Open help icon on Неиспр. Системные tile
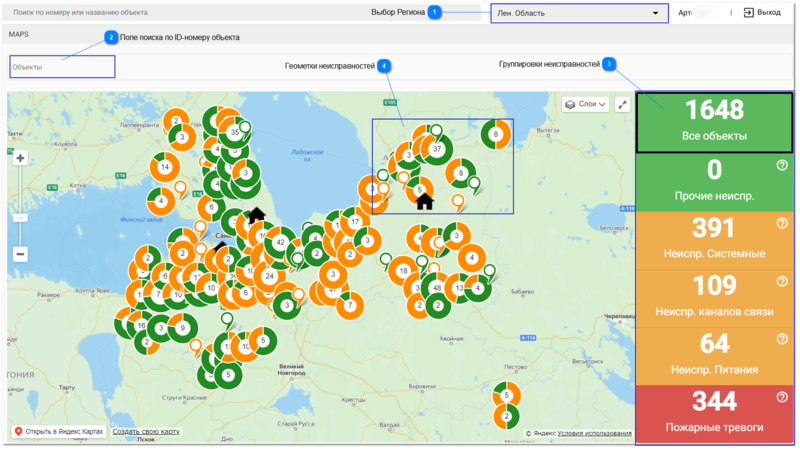 pos(782,223)
